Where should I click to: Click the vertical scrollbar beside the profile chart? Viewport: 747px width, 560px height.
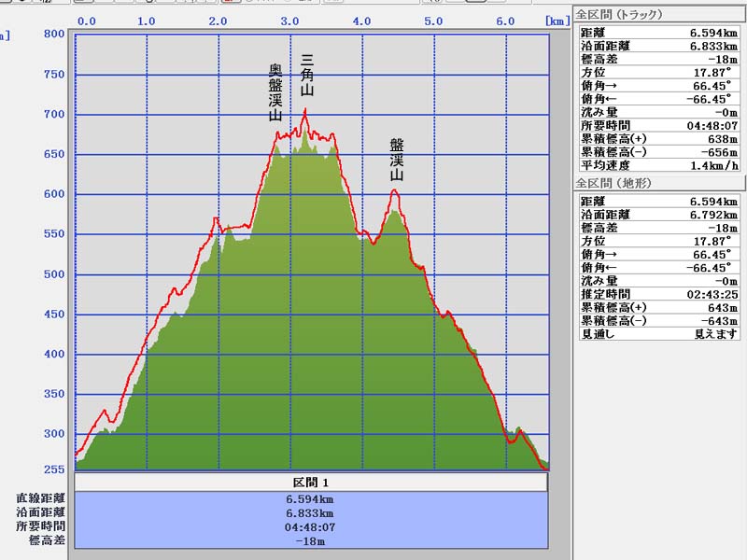559,280
